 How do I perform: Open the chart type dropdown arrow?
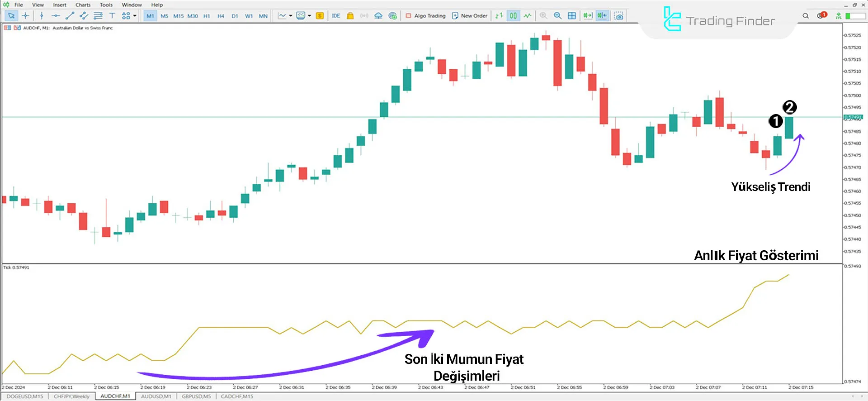click(290, 16)
